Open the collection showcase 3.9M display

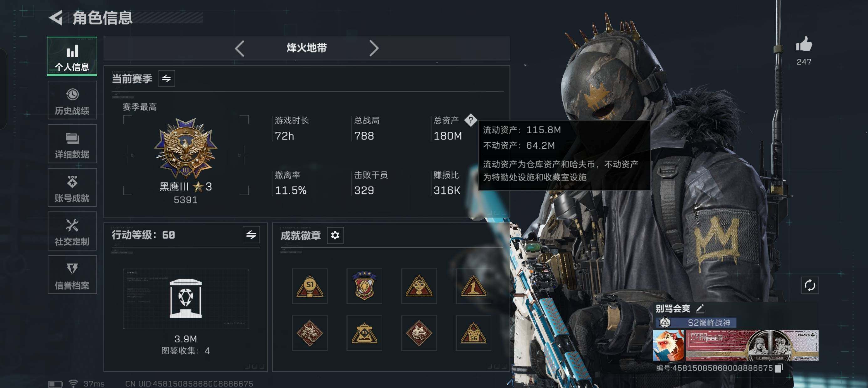tap(186, 299)
